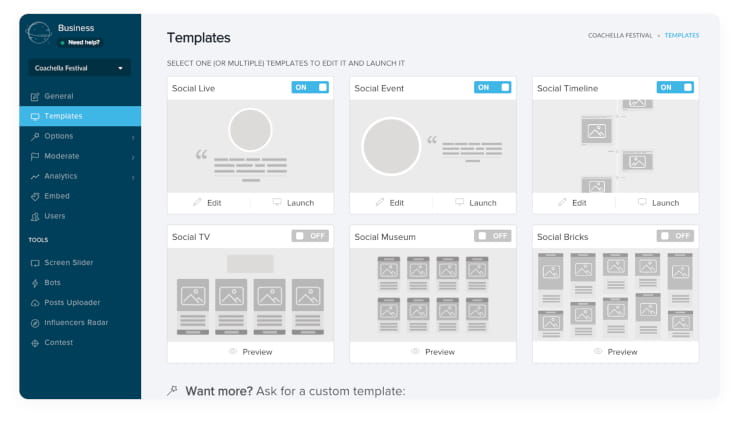Launch the Social Event template
Image resolution: width=740 pixels, height=421 pixels.
pos(476,203)
